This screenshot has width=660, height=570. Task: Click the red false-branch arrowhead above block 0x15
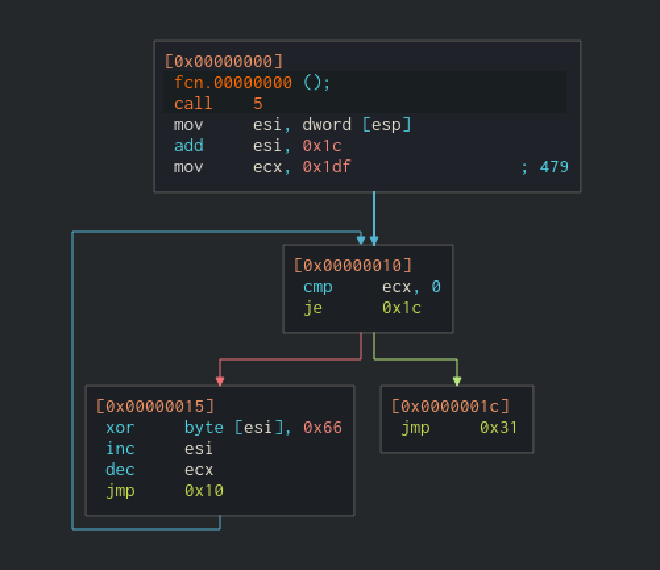pos(219,380)
